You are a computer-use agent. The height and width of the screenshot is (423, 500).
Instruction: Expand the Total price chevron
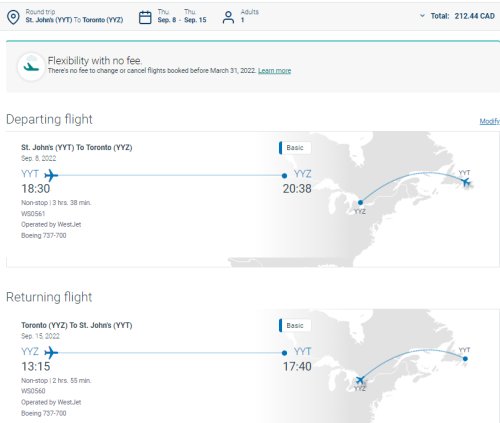tap(422, 16)
